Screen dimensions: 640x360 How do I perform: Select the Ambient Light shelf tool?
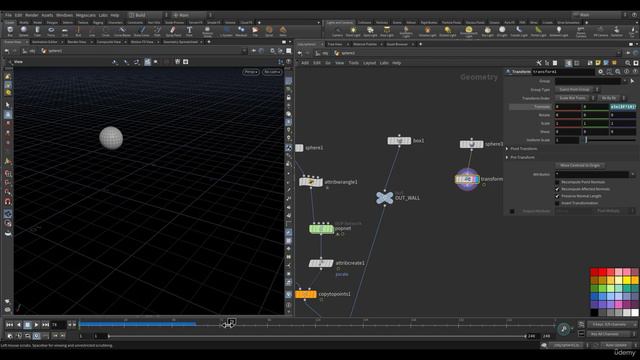click(x=559, y=31)
